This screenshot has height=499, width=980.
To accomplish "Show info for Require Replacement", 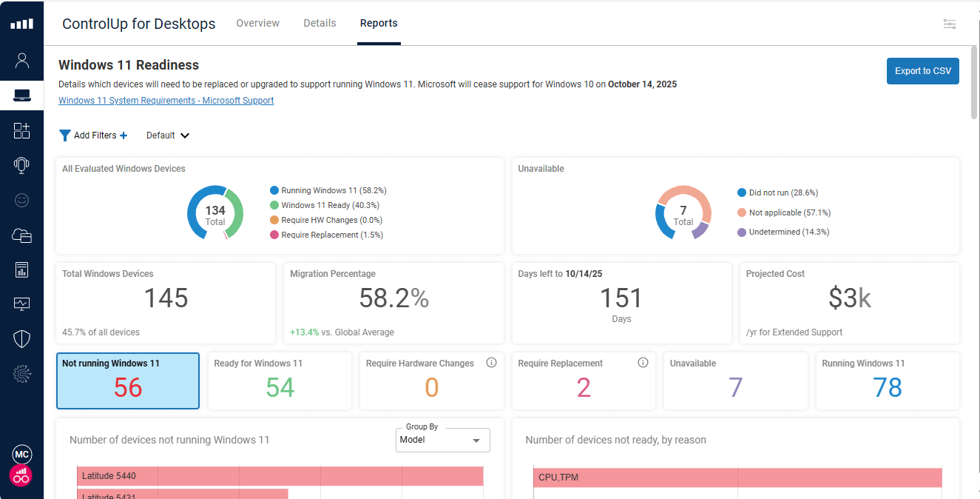I will pos(643,363).
